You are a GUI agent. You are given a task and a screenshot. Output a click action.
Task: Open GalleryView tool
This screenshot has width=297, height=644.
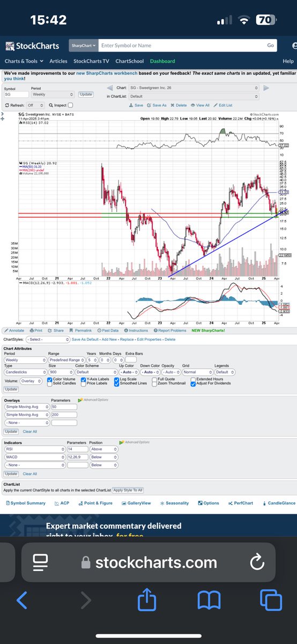[136, 503]
